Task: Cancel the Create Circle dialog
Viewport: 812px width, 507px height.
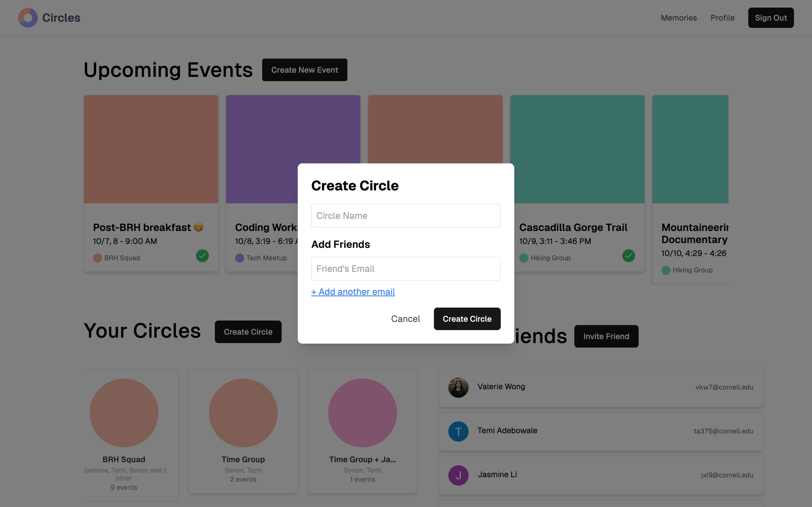Action: pos(405,319)
